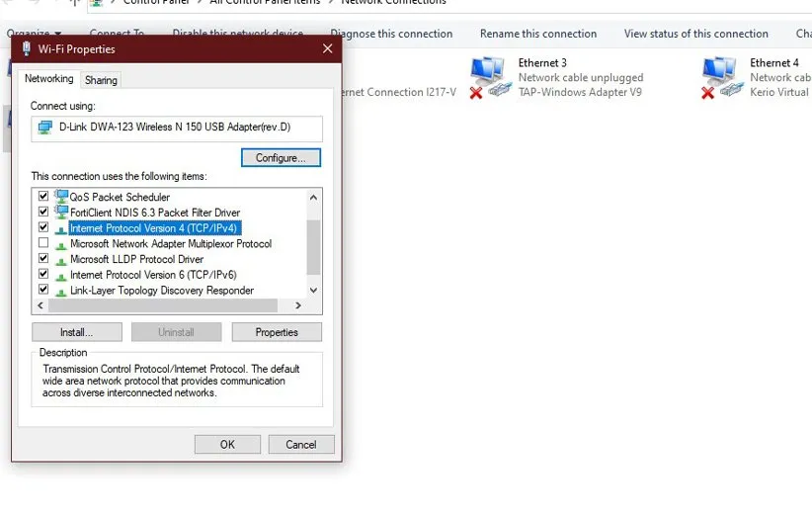Click the items list scroll up arrow
The image size is (812, 516).
point(313,198)
